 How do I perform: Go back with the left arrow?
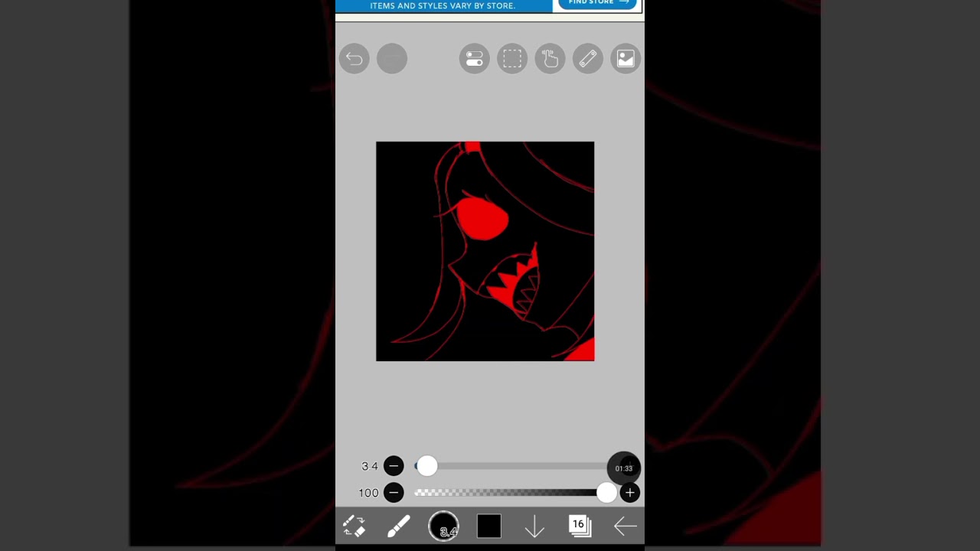[626, 526]
